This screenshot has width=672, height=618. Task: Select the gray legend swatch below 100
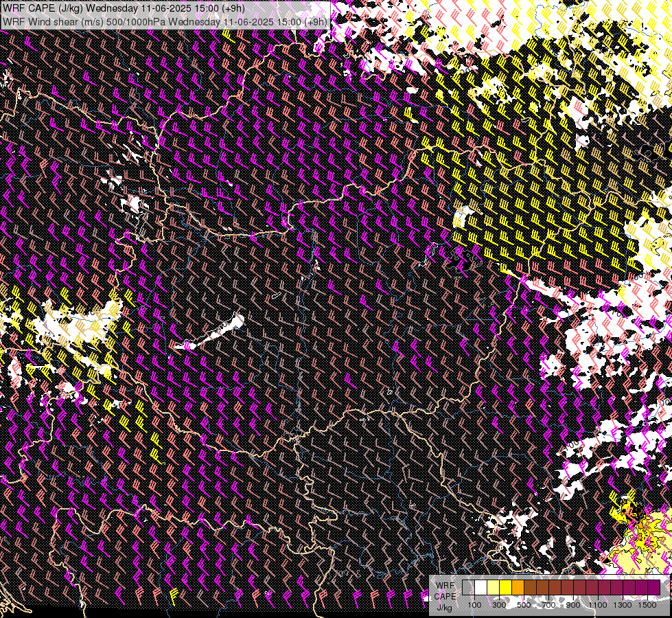[468, 587]
